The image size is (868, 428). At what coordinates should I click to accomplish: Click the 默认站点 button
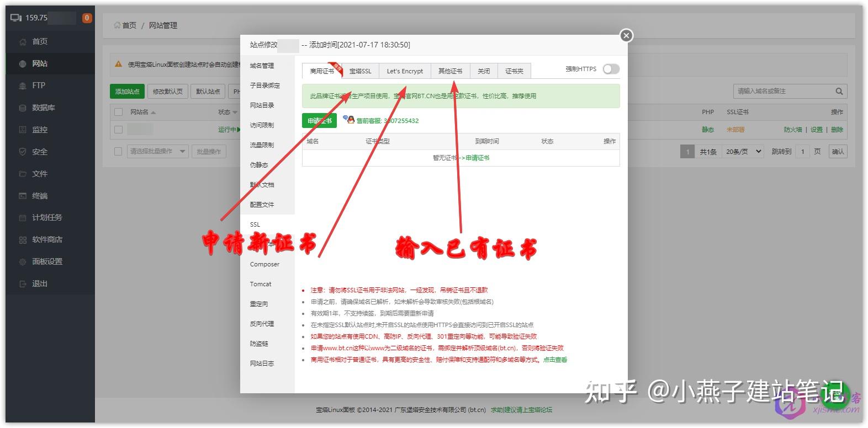point(208,92)
